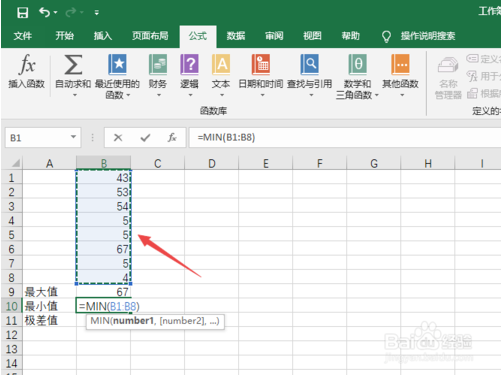The height and width of the screenshot is (375, 502).
Task: Switch to the 帮助 tab
Action: click(351, 36)
